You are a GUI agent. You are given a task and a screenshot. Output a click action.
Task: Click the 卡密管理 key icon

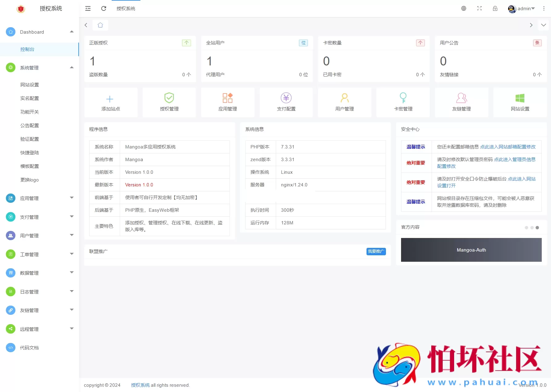403,102
